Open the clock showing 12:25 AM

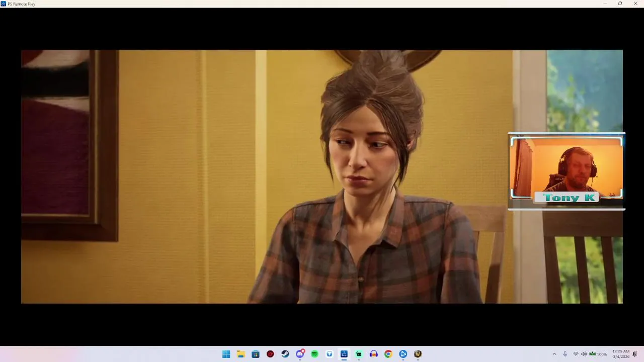621,354
